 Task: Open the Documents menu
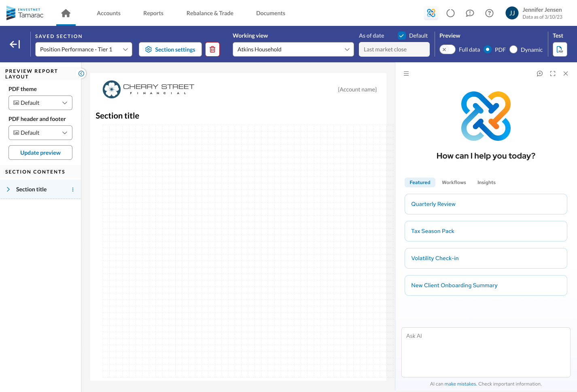[271, 13]
